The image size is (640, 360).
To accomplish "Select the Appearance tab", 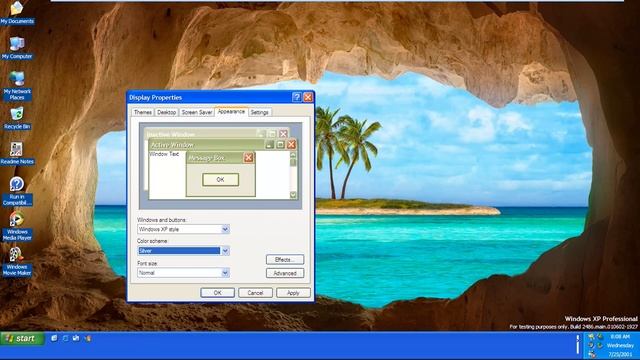I will 231,111.
